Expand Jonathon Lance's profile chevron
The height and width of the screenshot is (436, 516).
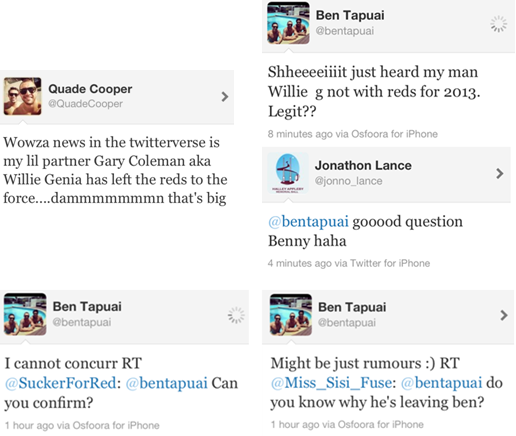pyautogui.click(x=499, y=173)
